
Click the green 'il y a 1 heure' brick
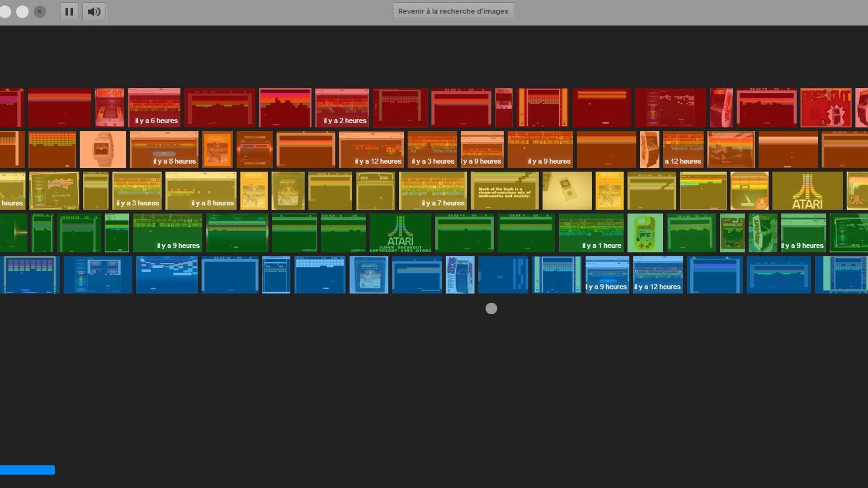tap(591, 233)
